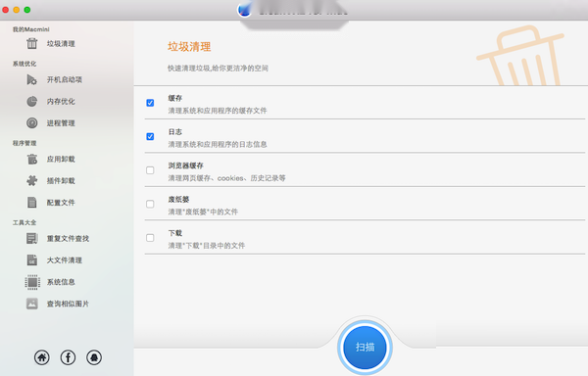
Task: Click the 程序管理 section header
Action: [24, 143]
